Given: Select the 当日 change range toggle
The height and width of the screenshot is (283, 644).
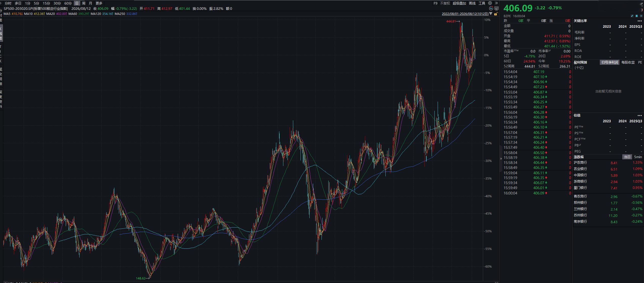Looking at the screenshot, I should pyautogui.click(x=627, y=157).
